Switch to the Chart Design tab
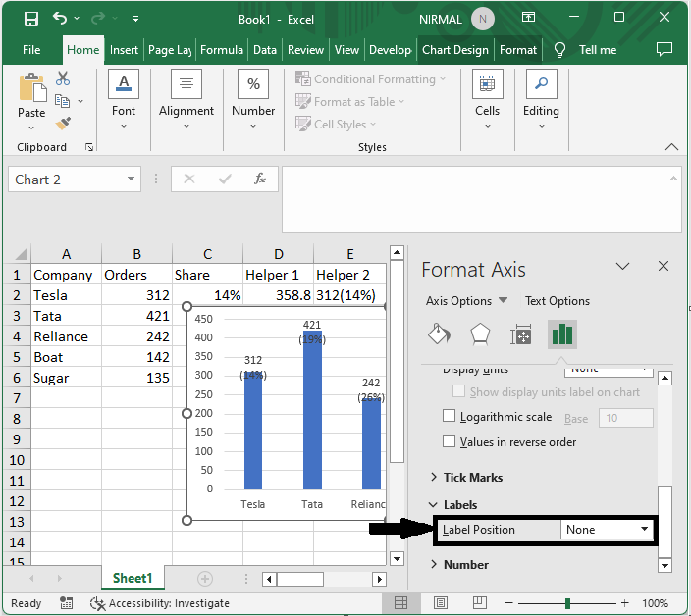Screen dimensions: 691x616 [454, 50]
